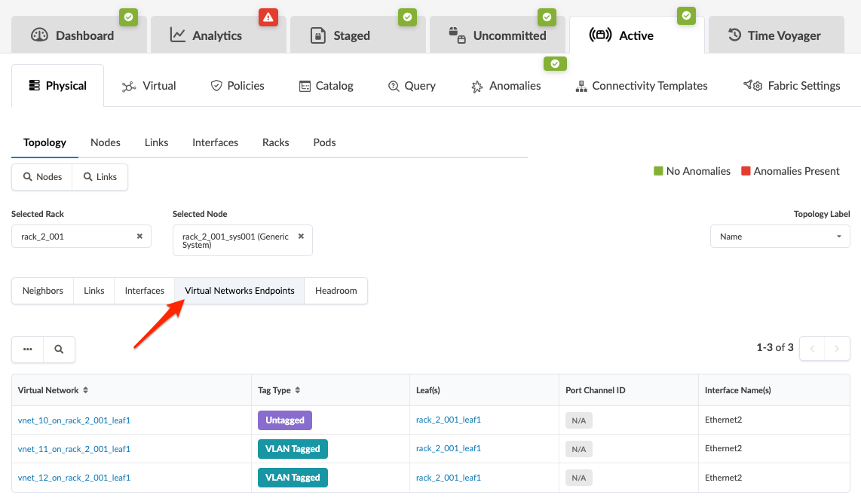Viewport: 861px width, 504px height.
Task: Sort the table by Tag Type column
Action: pos(297,390)
